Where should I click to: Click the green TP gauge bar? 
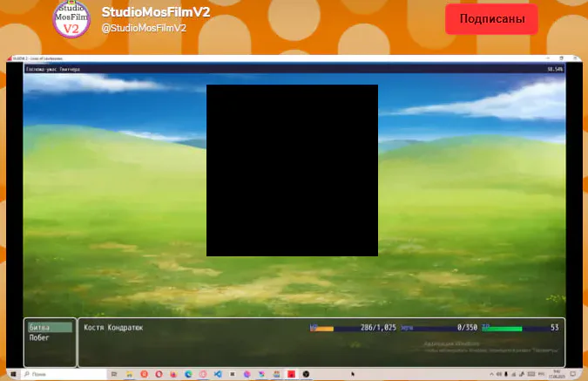pos(503,329)
